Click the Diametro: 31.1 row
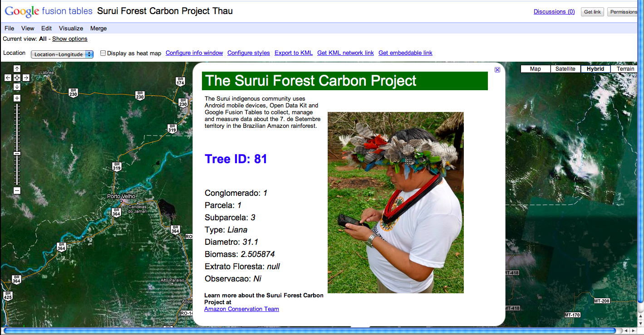This screenshot has width=644, height=335. coord(231,242)
